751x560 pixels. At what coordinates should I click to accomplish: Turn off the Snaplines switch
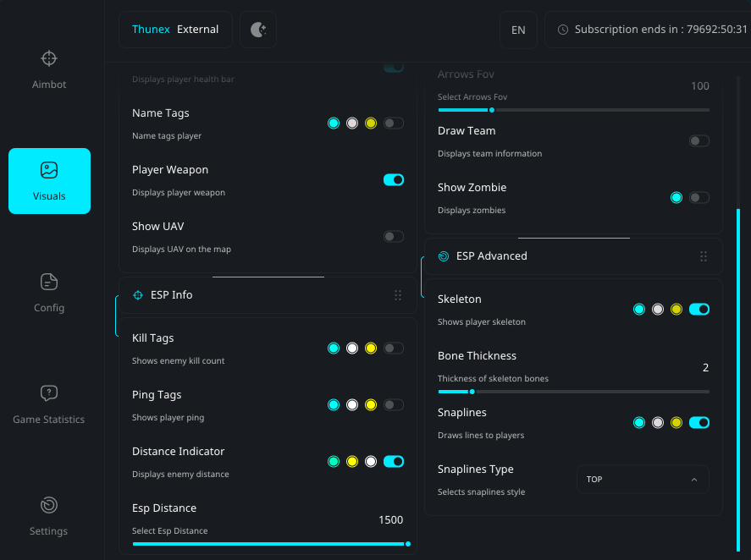(x=699, y=423)
